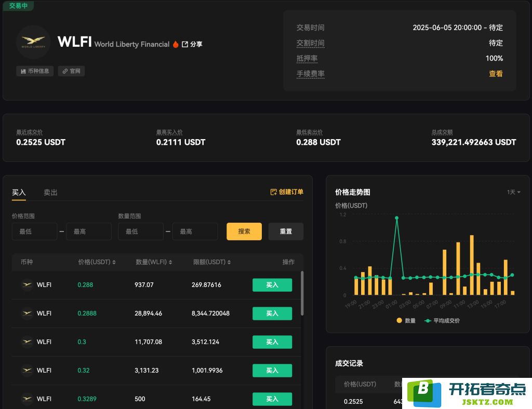Viewport: 532px width, 409px height.
Task: Click the 成交记录 heading
Action: pyautogui.click(x=349, y=363)
